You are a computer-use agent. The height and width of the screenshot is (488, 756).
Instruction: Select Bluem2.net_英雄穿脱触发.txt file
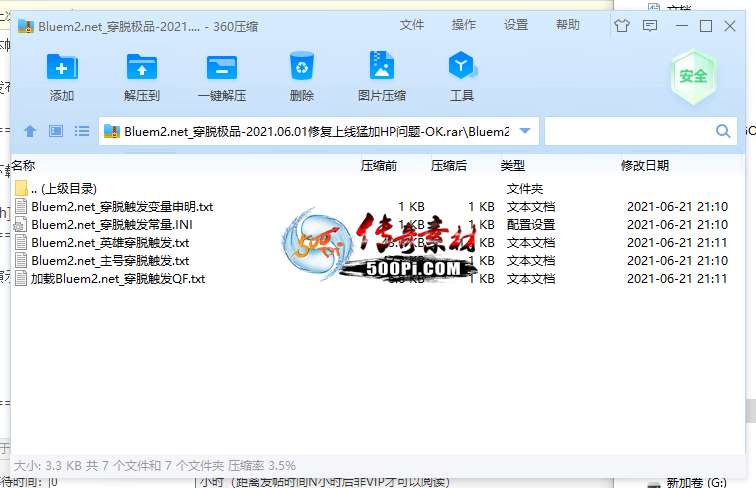pos(377,243)
